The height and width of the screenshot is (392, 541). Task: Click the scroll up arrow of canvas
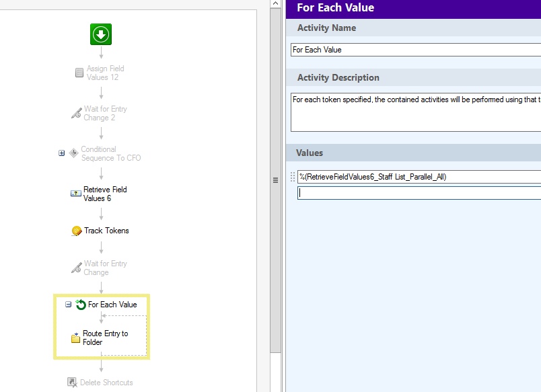(x=275, y=3)
